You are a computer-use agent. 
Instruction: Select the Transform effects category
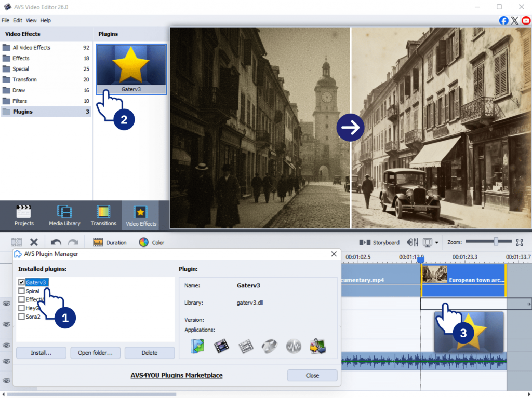coord(24,79)
